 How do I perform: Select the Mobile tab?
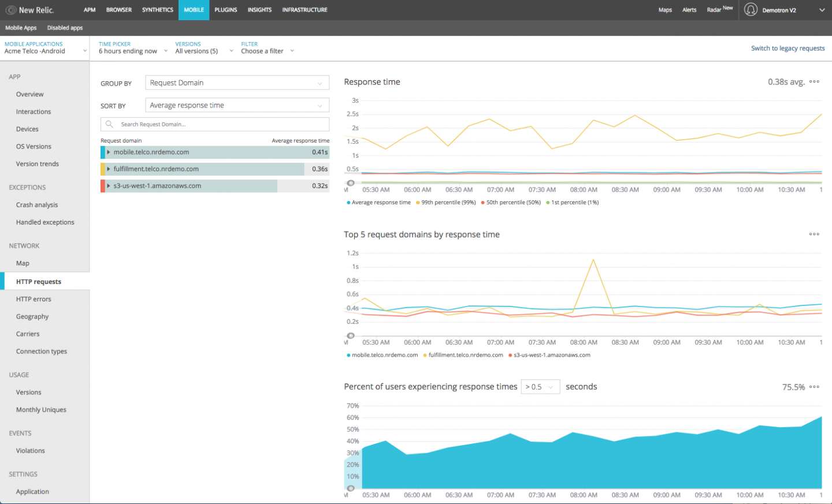coord(194,10)
